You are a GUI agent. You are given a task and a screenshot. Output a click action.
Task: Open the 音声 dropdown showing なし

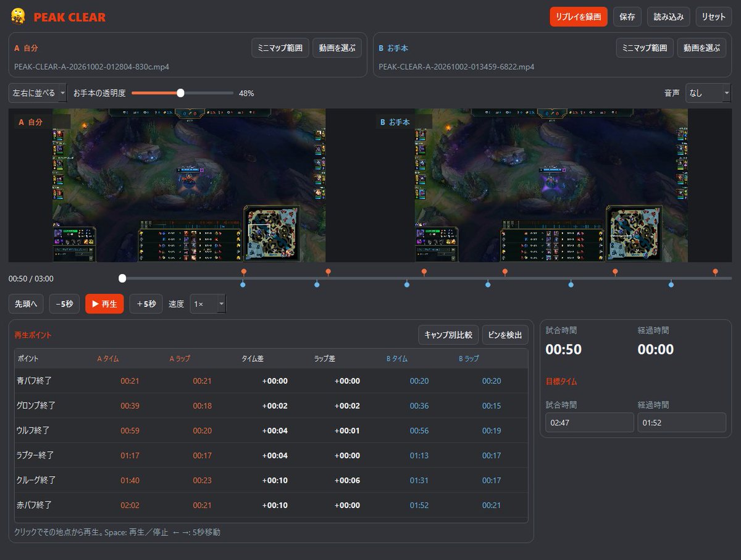tap(708, 93)
